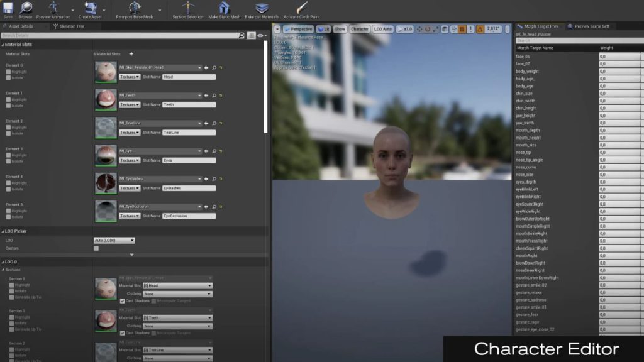This screenshot has height=362, width=644.
Task: Click the Show viewport button
Action: coord(340,28)
